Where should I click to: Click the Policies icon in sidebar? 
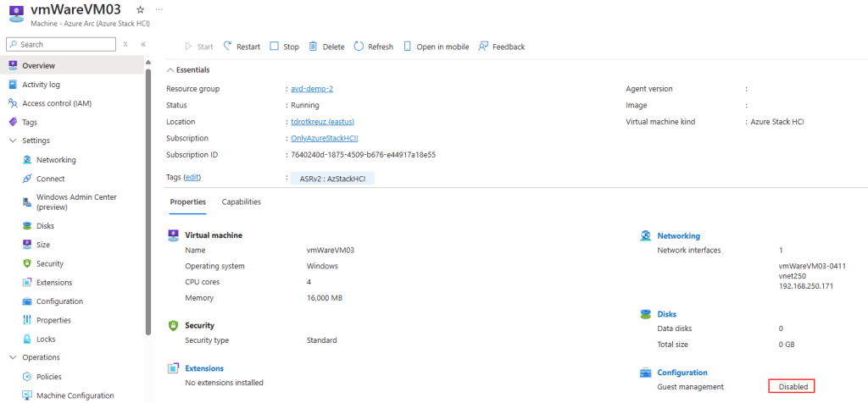(x=27, y=377)
